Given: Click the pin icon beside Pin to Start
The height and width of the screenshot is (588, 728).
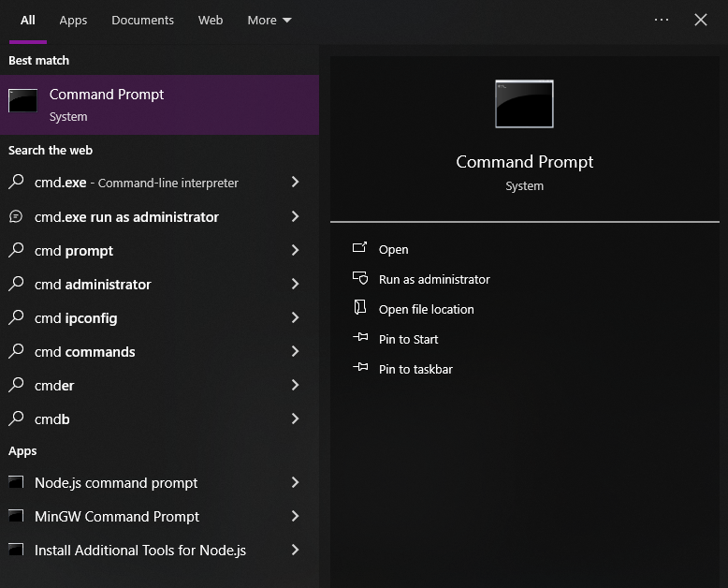Looking at the screenshot, I should (360, 337).
